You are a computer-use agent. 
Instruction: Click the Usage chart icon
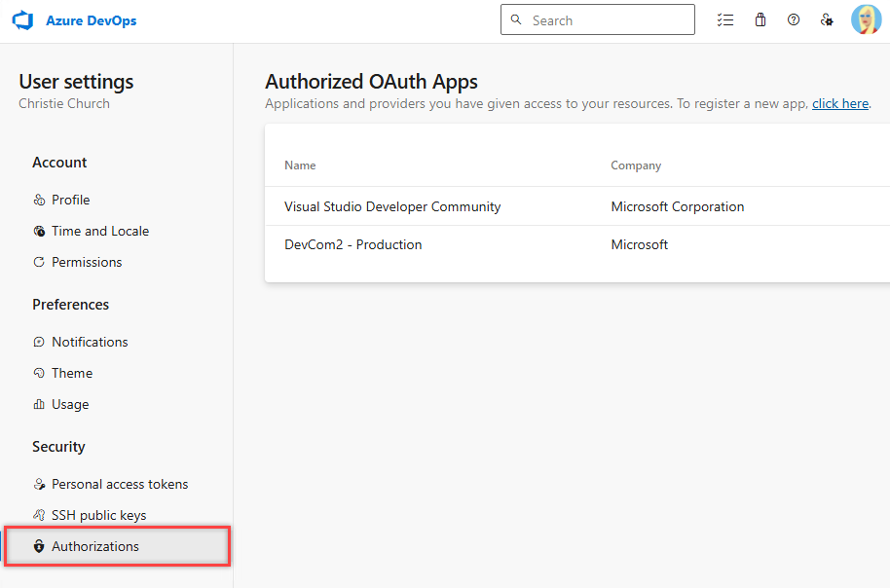point(40,404)
